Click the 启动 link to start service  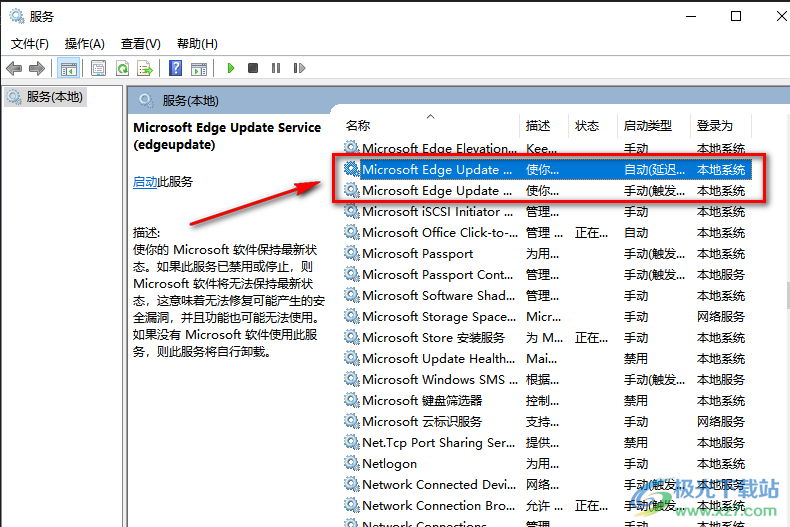click(145, 182)
